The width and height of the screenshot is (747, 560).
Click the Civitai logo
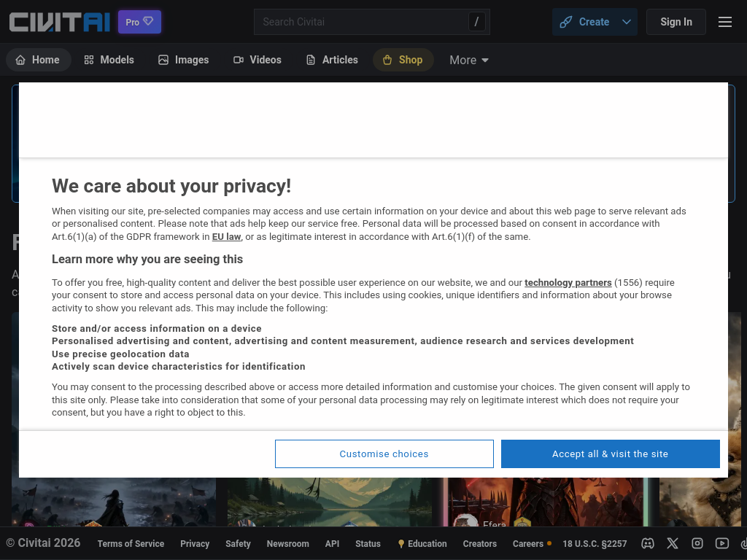pos(60,22)
